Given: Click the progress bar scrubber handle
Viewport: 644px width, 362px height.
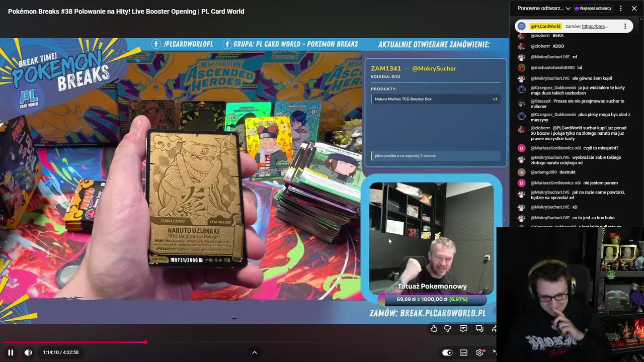Looking at the screenshot, I should 145,342.
